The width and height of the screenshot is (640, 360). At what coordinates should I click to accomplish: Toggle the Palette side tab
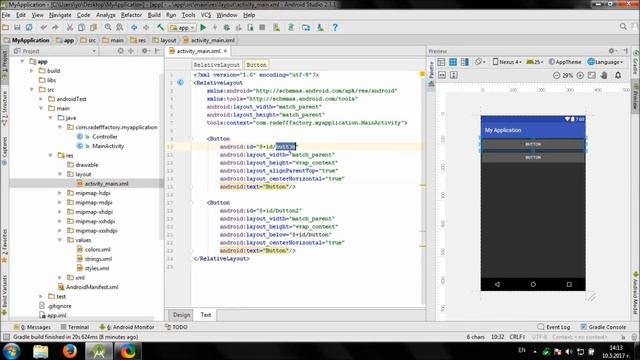(431, 73)
